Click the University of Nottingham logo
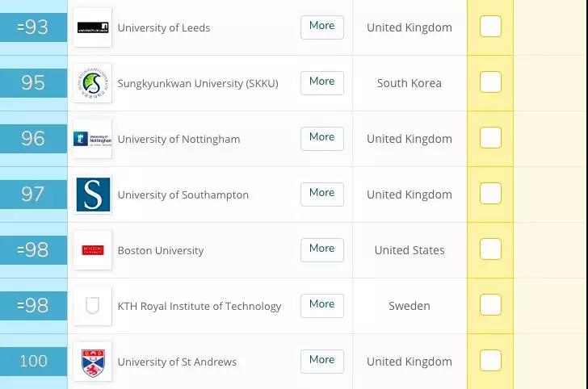588x389 pixels. click(93, 139)
